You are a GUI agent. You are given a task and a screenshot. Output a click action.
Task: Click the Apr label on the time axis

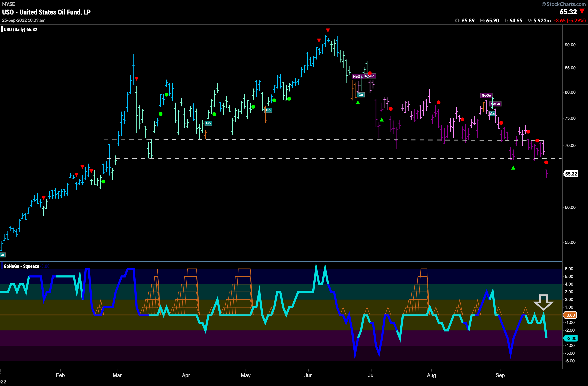pos(186,375)
